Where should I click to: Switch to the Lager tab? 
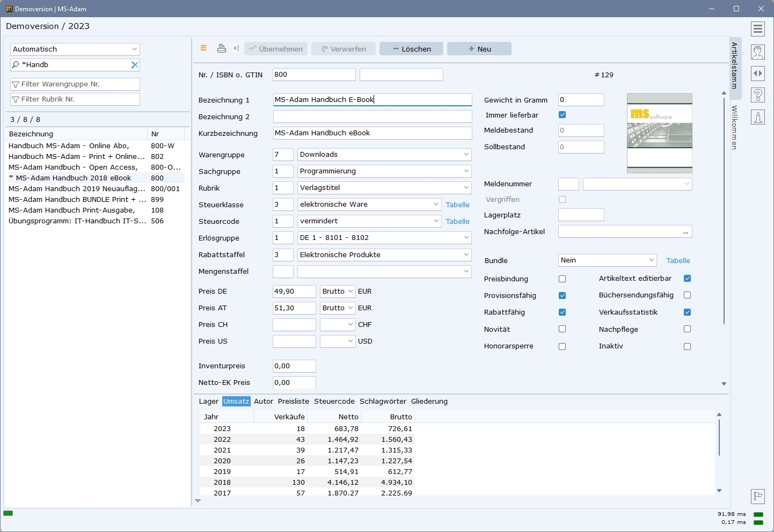pos(208,402)
